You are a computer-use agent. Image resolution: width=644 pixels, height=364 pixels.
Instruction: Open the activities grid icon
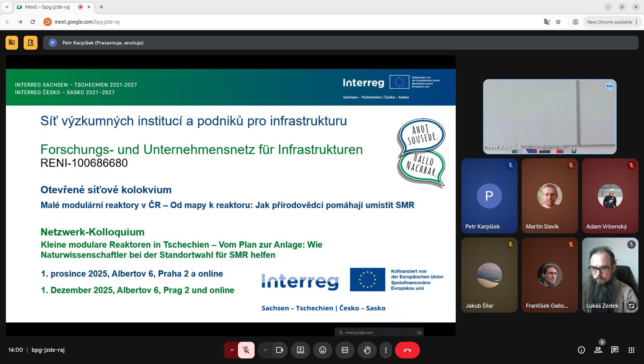coord(631,350)
